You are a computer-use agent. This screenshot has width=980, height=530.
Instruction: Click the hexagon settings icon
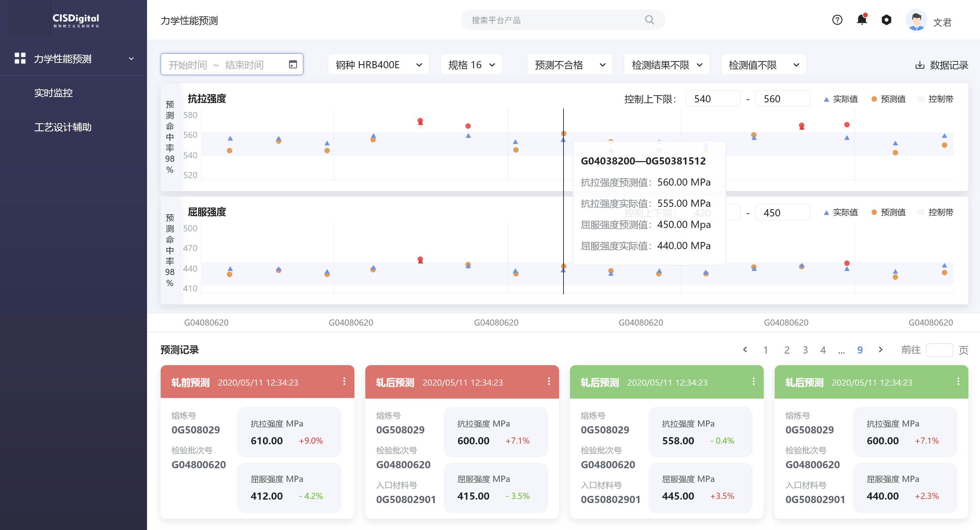[x=887, y=20]
